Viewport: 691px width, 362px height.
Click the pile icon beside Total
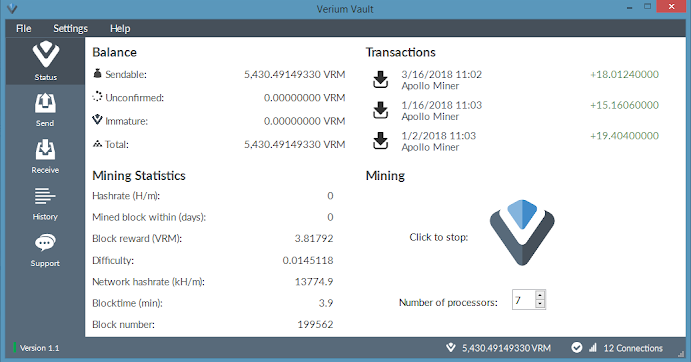coord(97,143)
